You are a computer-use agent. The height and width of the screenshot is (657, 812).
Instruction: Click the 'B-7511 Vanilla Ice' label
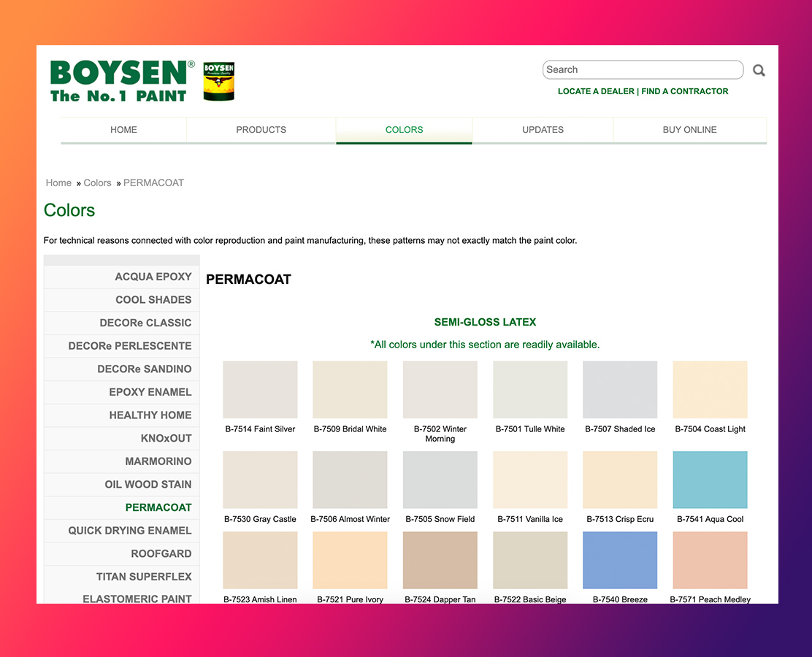tap(530, 519)
